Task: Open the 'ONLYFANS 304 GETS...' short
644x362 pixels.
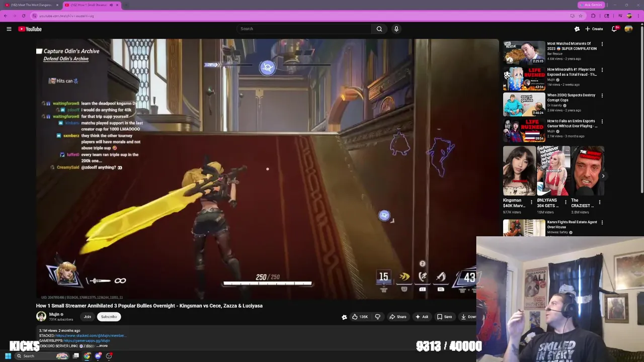Action: (553, 171)
